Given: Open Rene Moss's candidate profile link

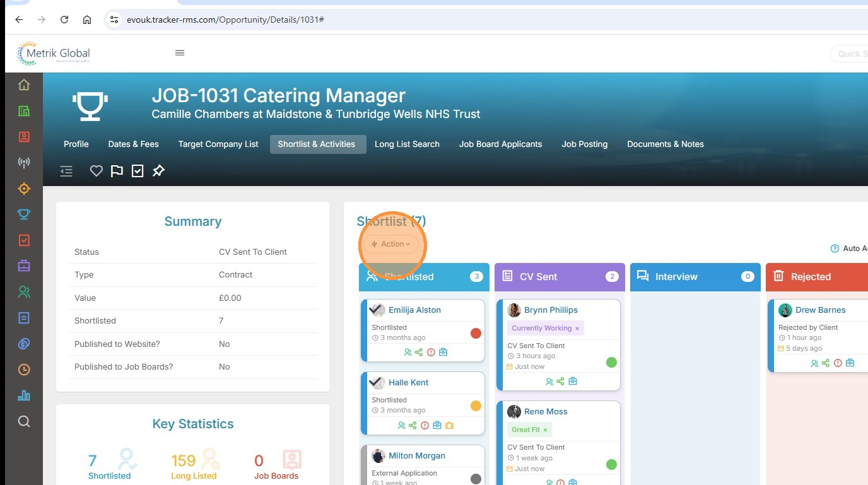Looking at the screenshot, I should [x=546, y=411].
